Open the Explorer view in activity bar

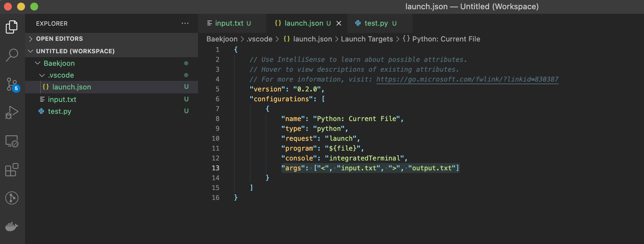click(x=12, y=27)
